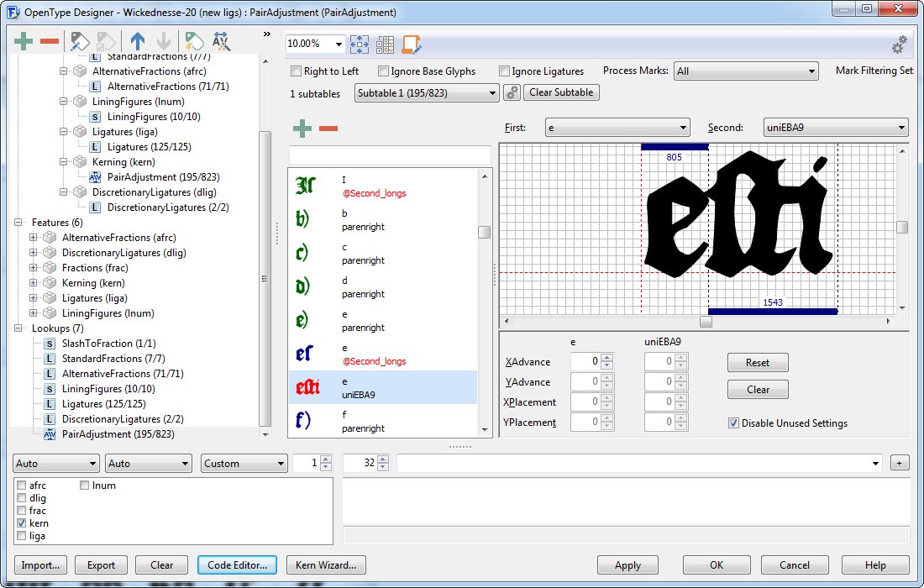Click the gear icon beside the Subtable dropdown
Screen dimensions: 924x588
coord(512,93)
